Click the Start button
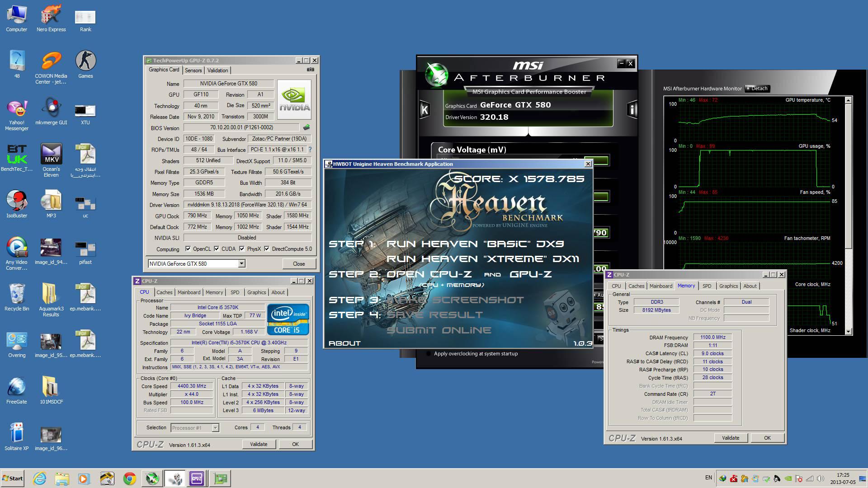868x488 pixels. click(12, 479)
